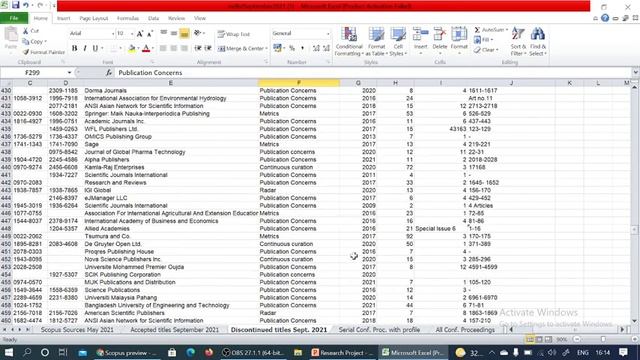
Task: Increase the font size
Action: click(x=140, y=33)
